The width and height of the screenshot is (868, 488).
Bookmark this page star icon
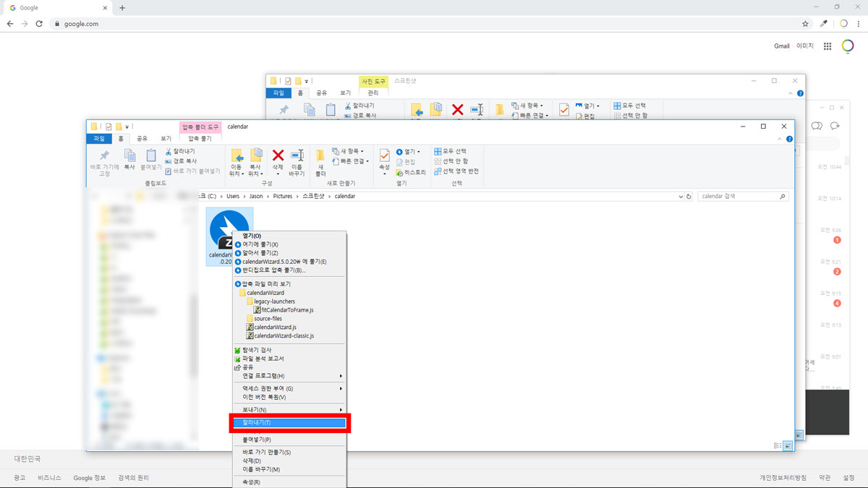click(x=805, y=24)
